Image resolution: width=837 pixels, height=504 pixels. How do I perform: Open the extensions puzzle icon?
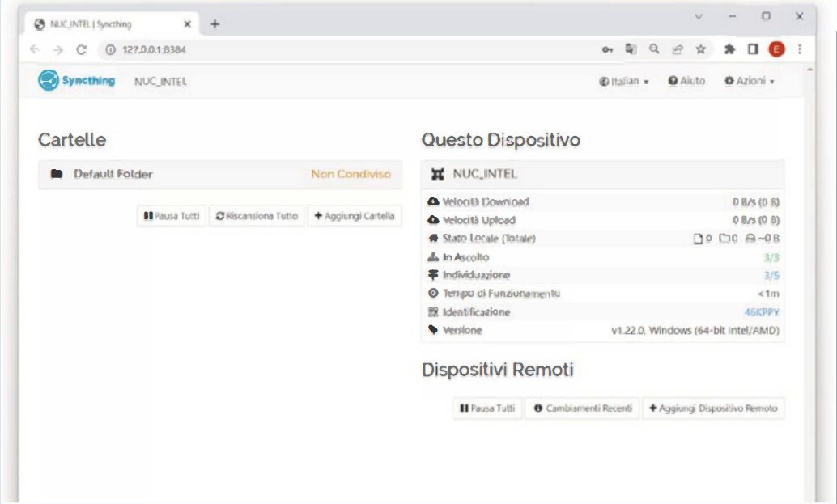pyautogui.click(x=729, y=49)
